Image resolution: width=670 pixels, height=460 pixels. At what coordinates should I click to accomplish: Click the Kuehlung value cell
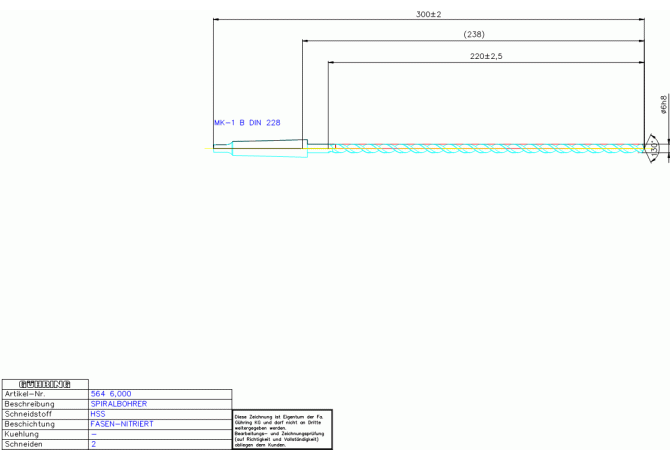[160, 434]
